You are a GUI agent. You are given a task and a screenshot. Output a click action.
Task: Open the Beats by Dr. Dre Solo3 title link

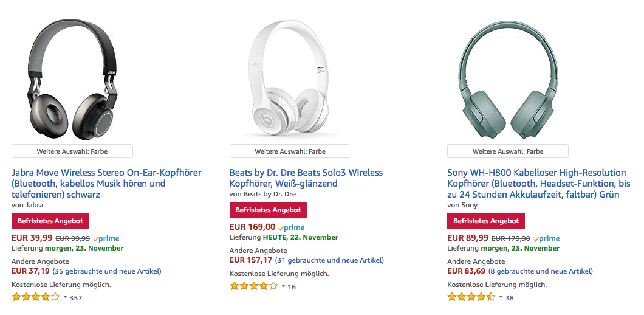click(306, 178)
